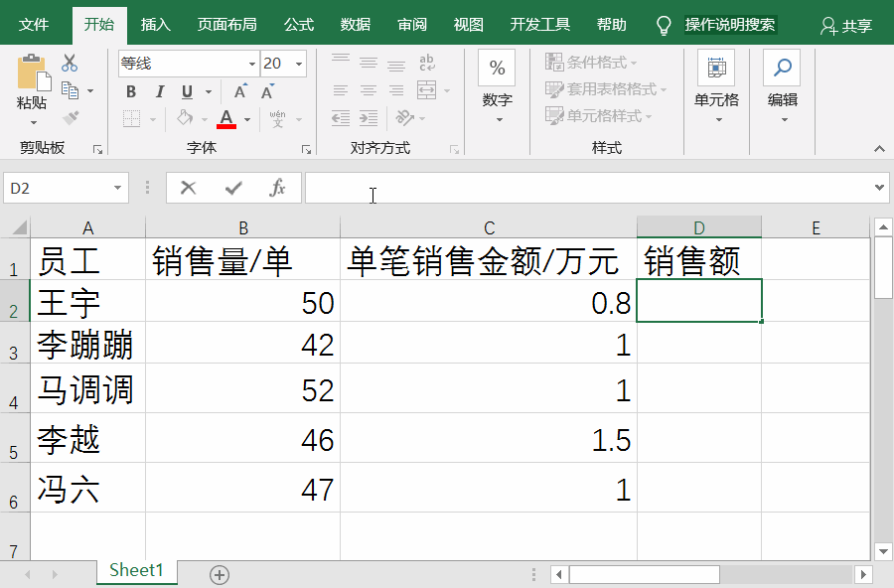The height and width of the screenshot is (588, 894).
Task: Toggle bold formatting
Action: (x=132, y=91)
